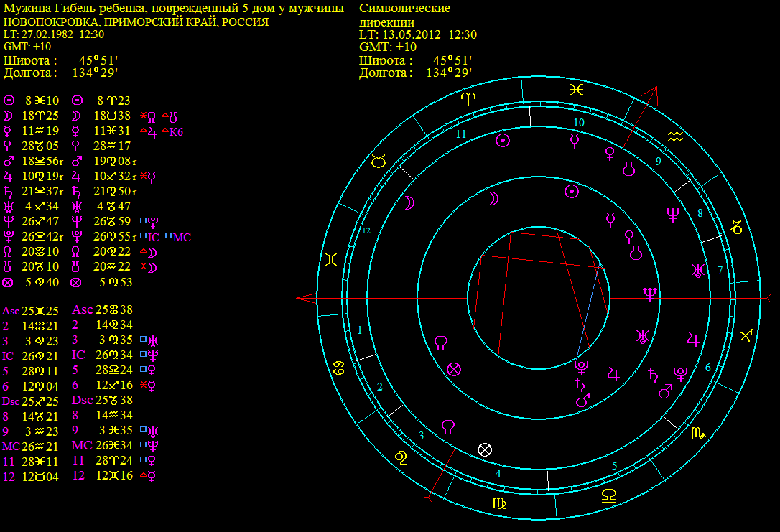780x532 pixels.
Task: Click the Scorpio sign glyph on the zodiac ring
Action: click(698, 433)
